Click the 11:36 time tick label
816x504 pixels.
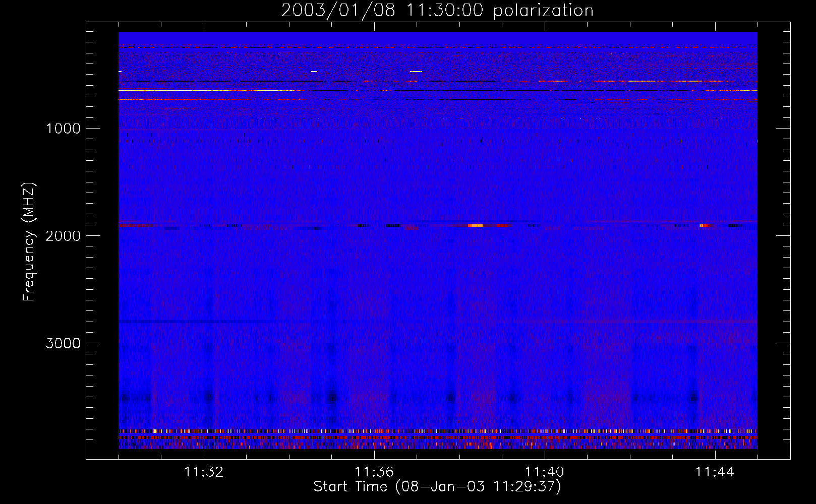(374, 472)
